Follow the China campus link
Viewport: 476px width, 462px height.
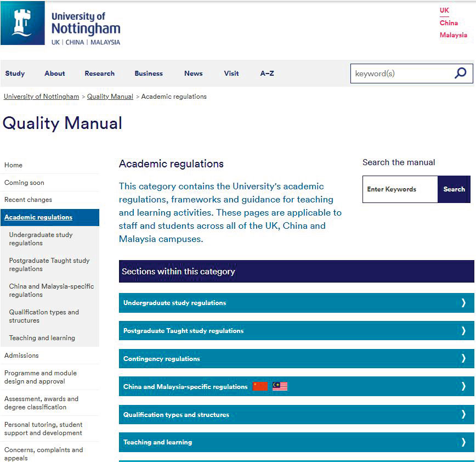coord(449,23)
